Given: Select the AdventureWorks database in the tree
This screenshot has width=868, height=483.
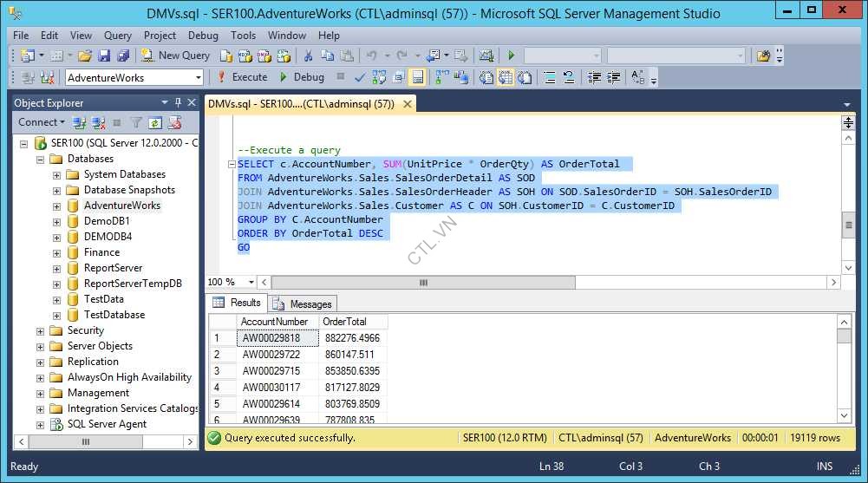Looking at the screenshot, I should (x=121, y=206).
